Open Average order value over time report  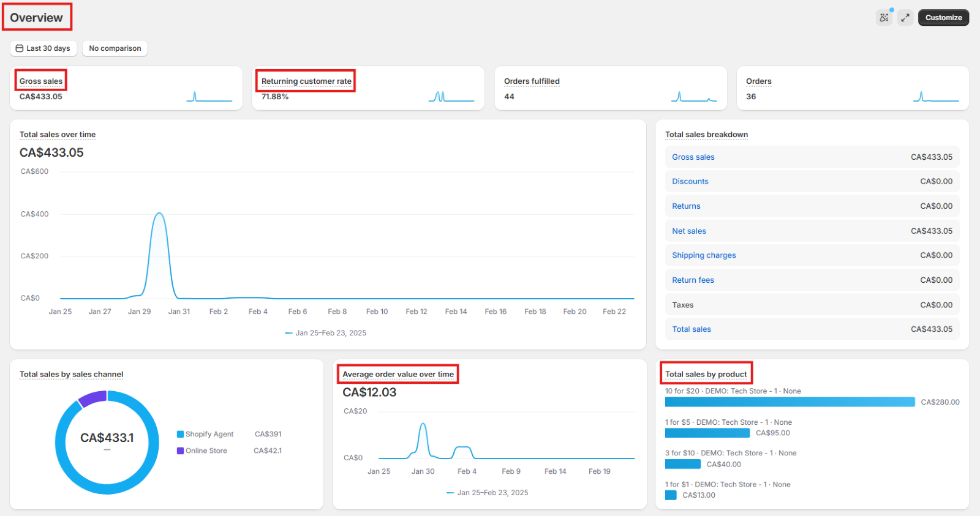(x=398, y=374)
